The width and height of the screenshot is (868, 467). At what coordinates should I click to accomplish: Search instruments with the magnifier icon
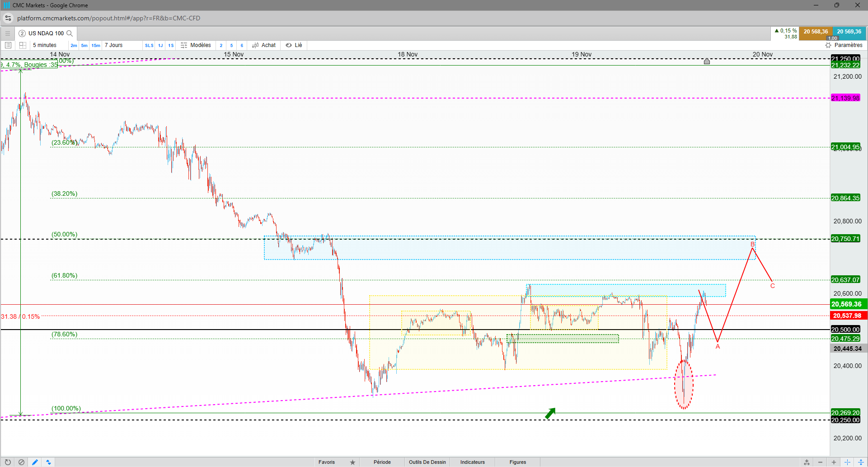click(x=70, y=33)
